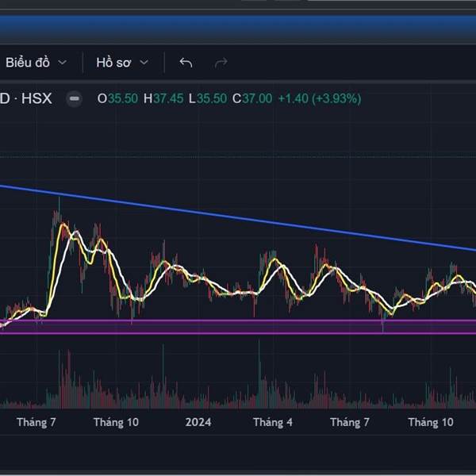Screen dimensions: 476x476
Task: Click the 2024 label on the time axis
Action: click(198, 422)
